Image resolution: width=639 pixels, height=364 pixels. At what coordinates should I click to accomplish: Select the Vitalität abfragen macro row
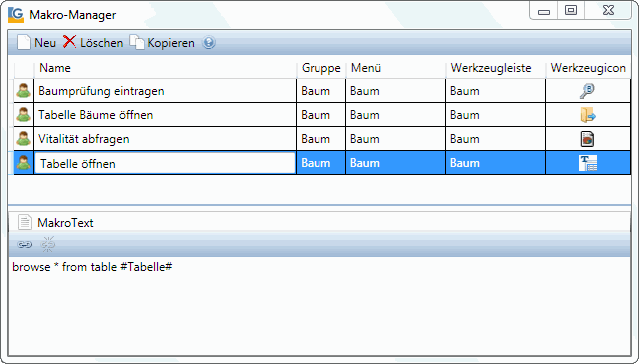tap(321, 139)
